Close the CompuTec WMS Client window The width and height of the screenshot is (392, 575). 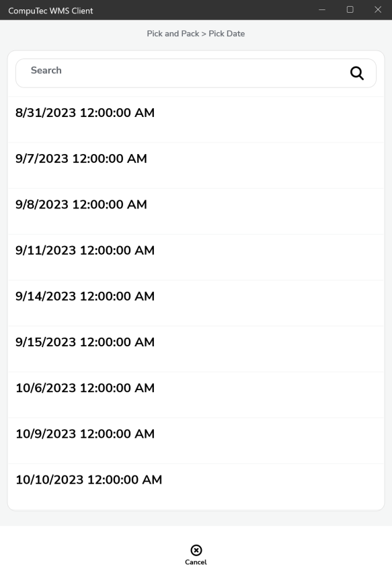[x=378, y=10]
